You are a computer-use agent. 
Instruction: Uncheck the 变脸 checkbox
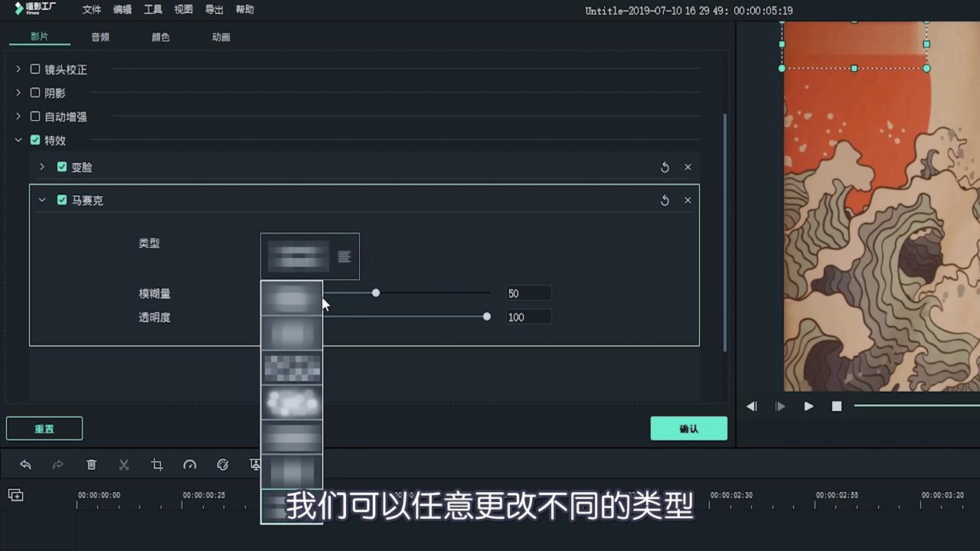[62, 167]
